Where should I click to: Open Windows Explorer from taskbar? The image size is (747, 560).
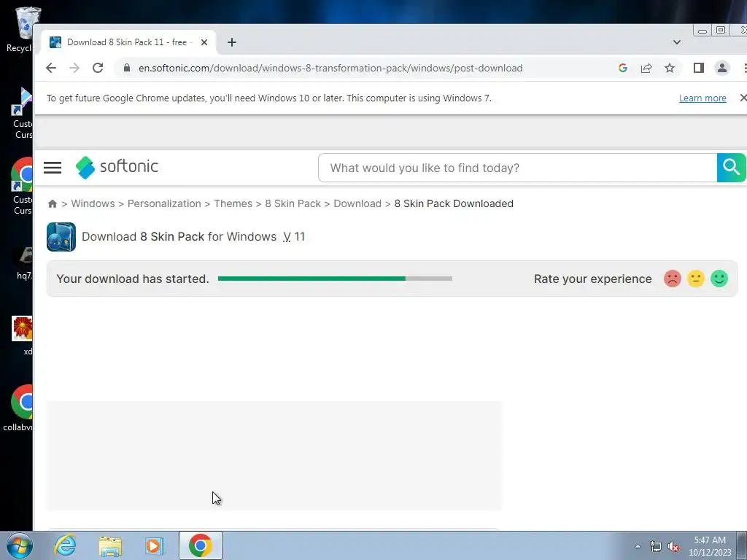110,545
